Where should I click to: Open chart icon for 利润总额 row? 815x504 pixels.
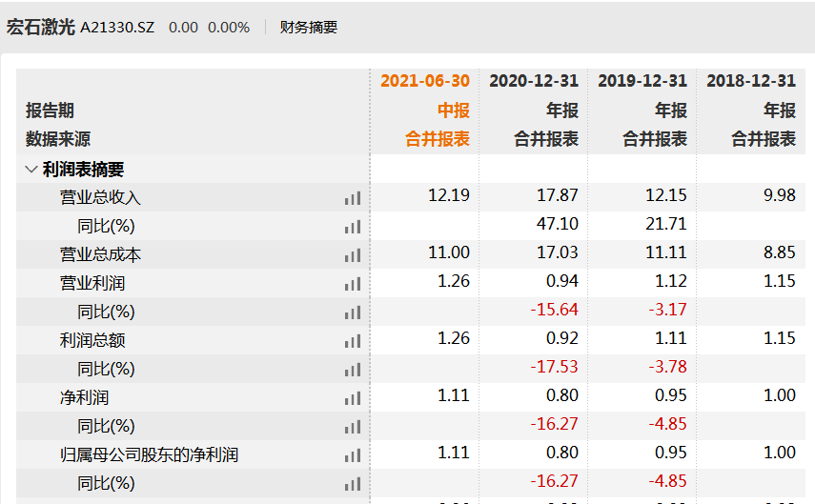[x=353, y=341]
